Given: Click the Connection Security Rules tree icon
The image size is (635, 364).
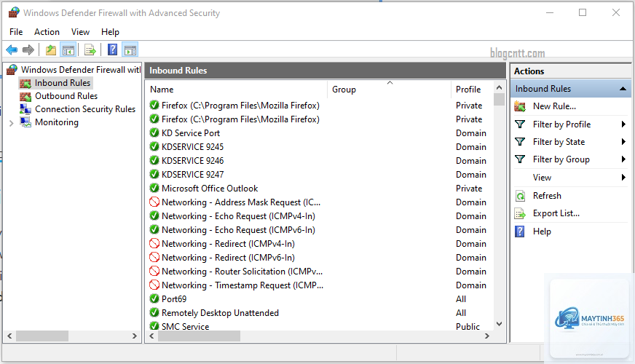Looking at the screenshot, I should click(x=25, y=109).
